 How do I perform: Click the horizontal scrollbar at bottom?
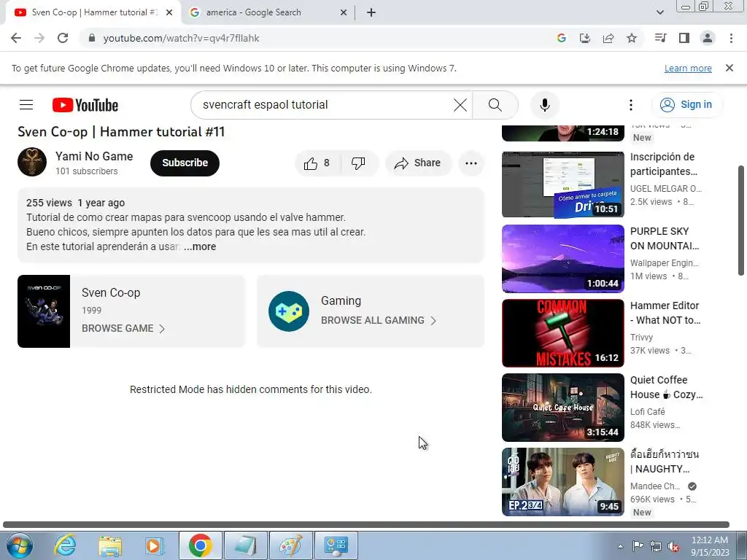coord(366,524)
